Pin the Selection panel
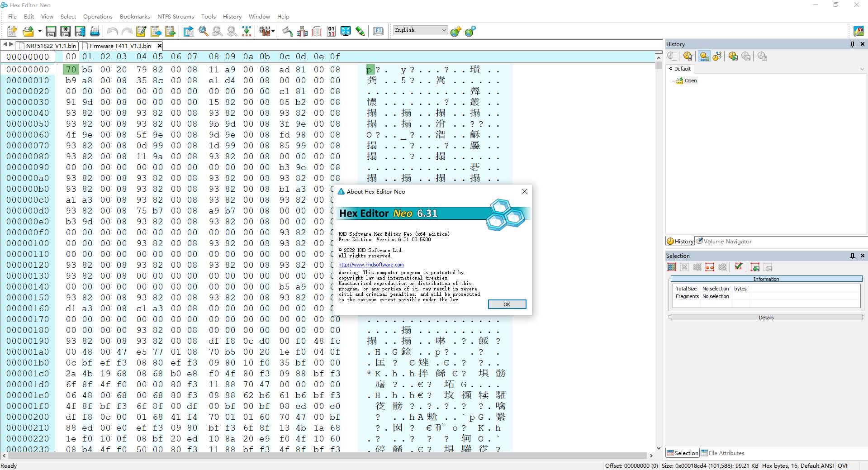The height and width of the screenshot is (470, 868). [x=852, y=256]
